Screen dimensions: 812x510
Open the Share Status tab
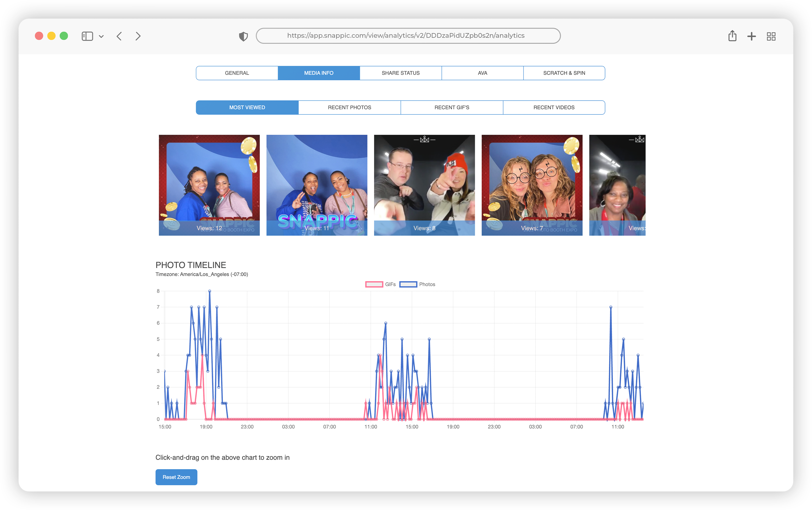pyautogui.click(x=400, y=73)
